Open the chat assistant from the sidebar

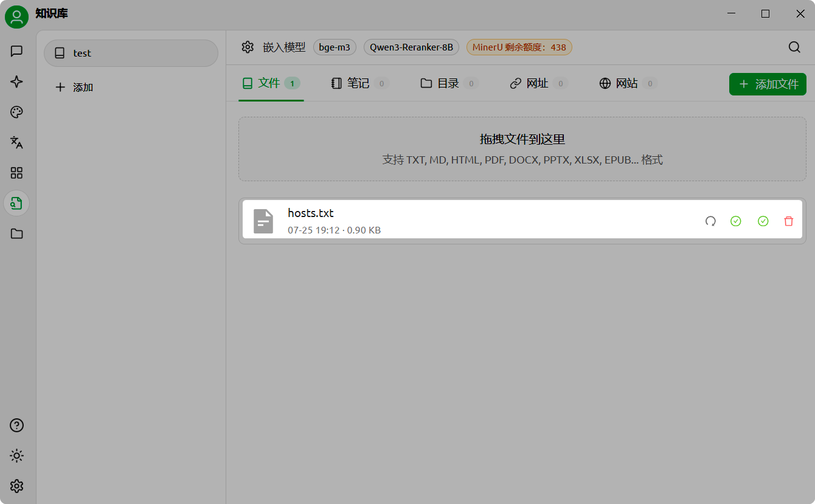16,51
